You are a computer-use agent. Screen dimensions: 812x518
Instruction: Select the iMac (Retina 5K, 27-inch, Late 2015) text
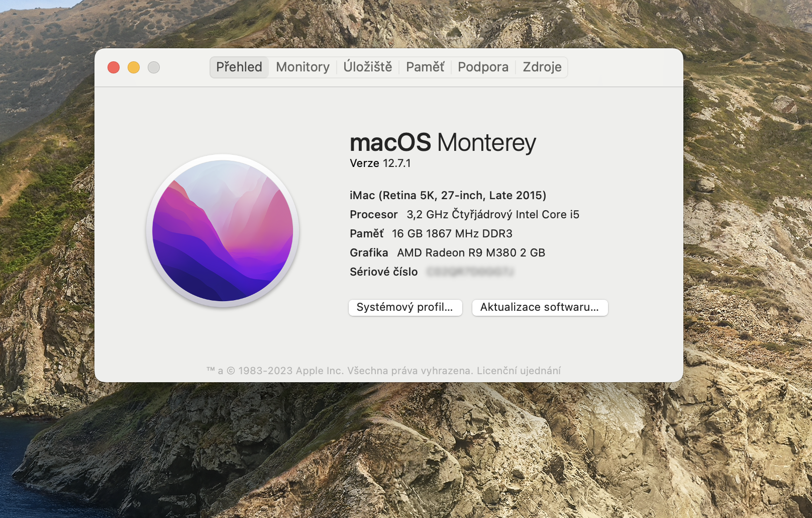coord(448,195)
